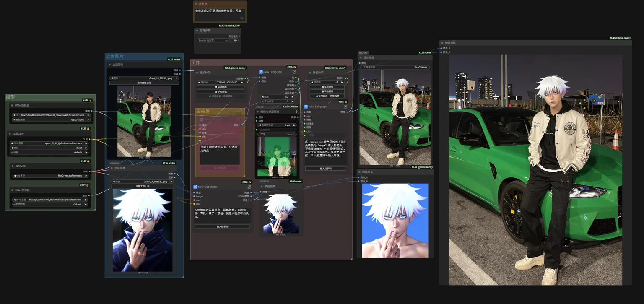
Task: Click the 保存图像 node title
Action: tap(369, 58)
